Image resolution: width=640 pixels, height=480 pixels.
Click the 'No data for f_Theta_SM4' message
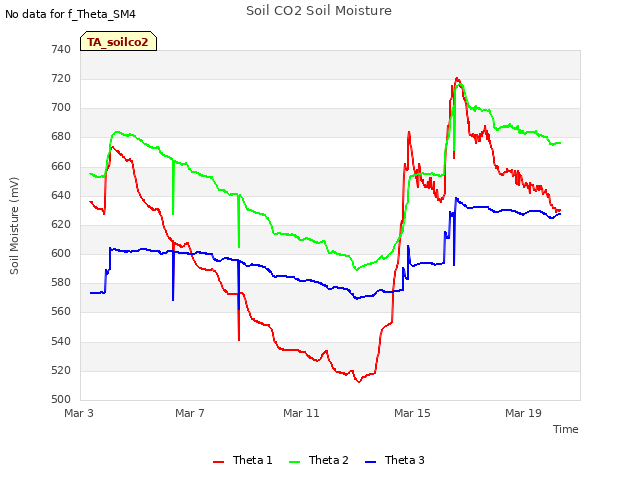coord(70,14)
